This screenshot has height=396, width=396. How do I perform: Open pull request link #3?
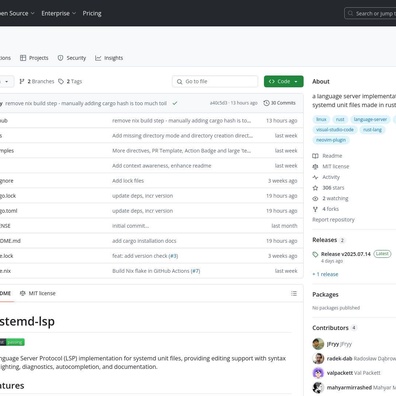pos(173,256)
